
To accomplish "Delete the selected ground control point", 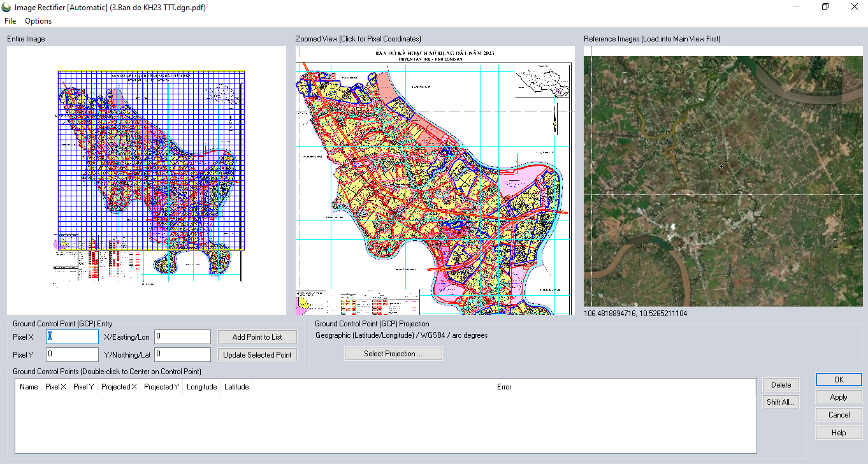I will click(781, 385).
